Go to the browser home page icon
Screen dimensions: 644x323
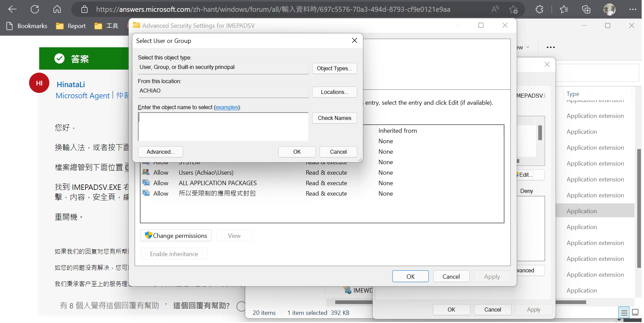point(57,9)
